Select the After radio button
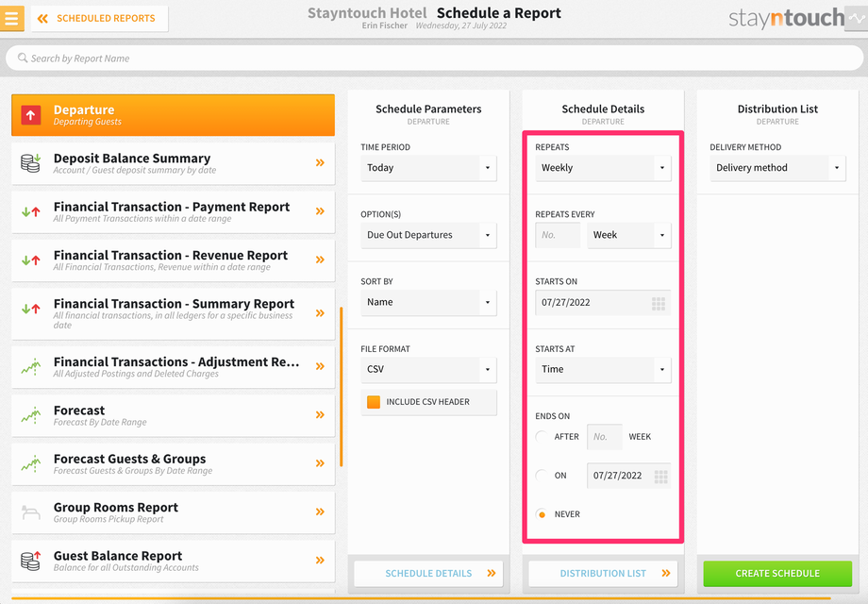868x604 pixels. click(x=542, y=437)
